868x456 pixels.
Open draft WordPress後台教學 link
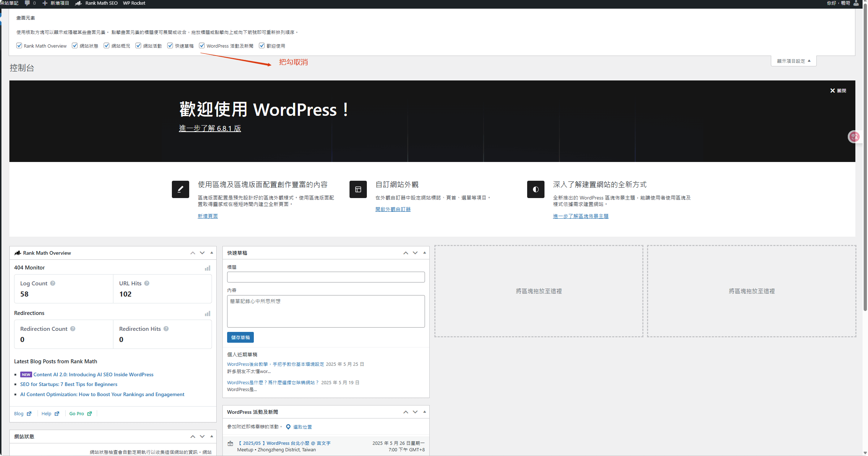(275, 364)
